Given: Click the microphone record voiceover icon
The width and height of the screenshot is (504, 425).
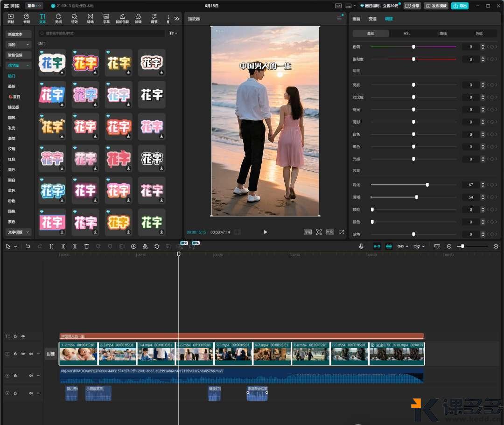Looking at the screenshot, I should point(361,246).
